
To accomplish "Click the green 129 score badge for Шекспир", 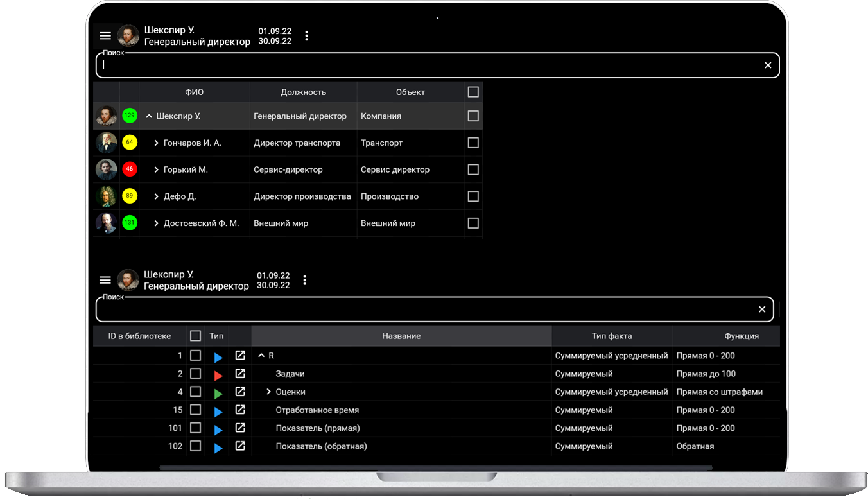I will 130,116.
